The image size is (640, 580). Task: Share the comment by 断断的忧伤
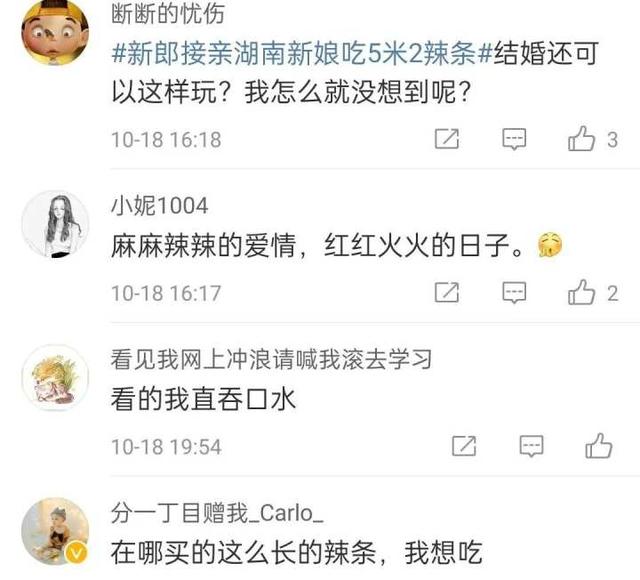447,139
